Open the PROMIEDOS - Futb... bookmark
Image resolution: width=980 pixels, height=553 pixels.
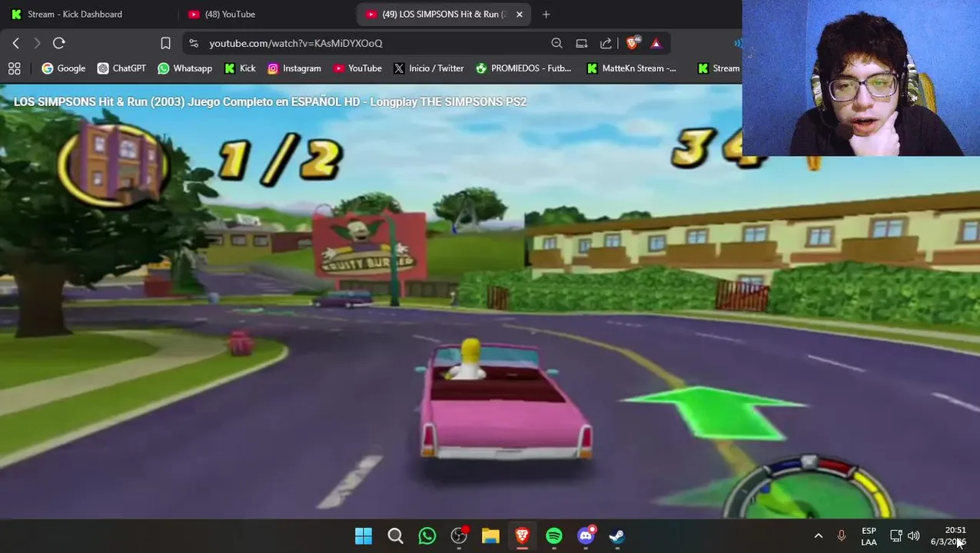pos(523,68)
